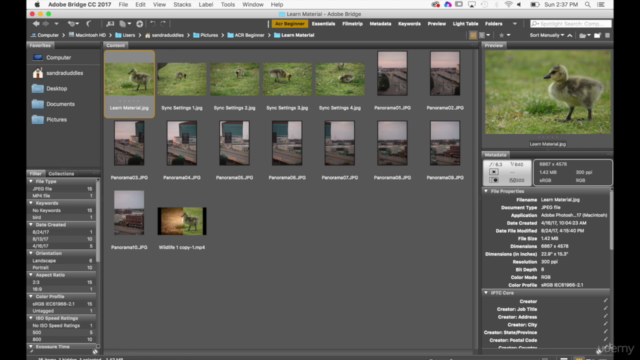The width and height of the screenshot is (640, 360).
Task: Collapse the Date Created filter section
Action: point(31,224)
